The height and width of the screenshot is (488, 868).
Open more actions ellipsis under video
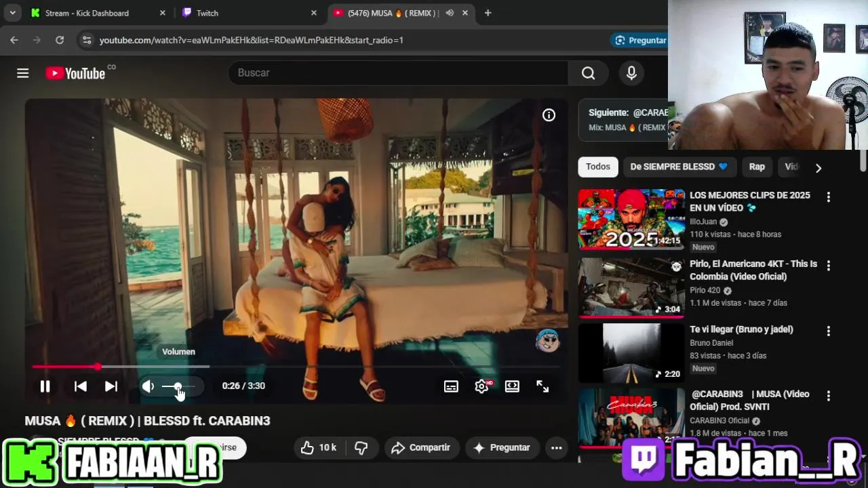click(x=556, y=447)
